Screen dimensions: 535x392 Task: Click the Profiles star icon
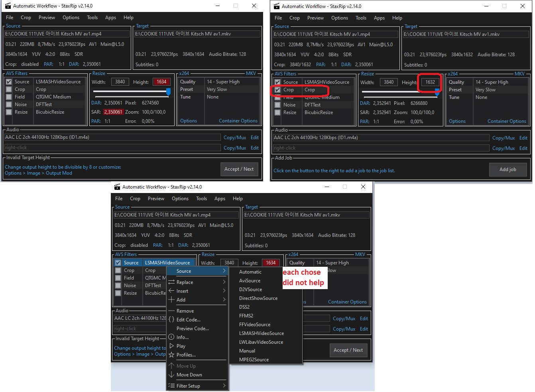(171, 355)
